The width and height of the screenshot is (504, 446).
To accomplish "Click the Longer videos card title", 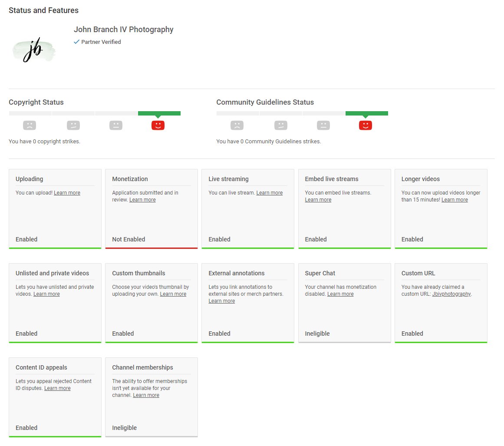I will pos(420,179).
